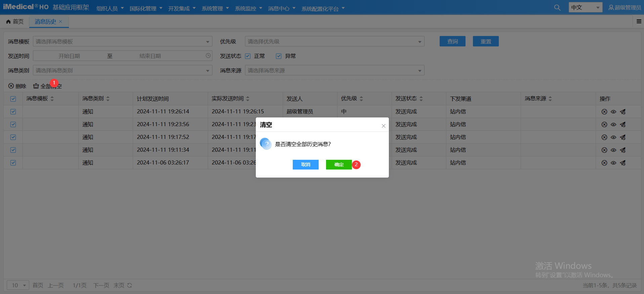Click the delete icon in first table row

tap(604, 112)
